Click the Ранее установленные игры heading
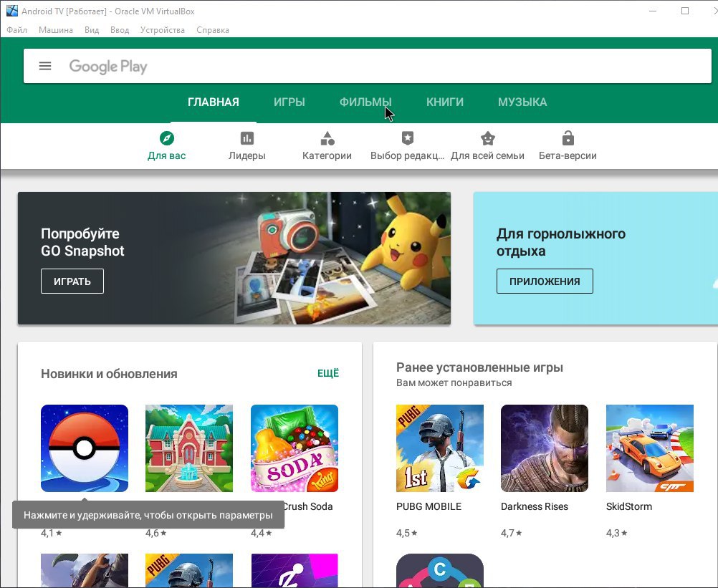718x588 pixels. [479, 367]
